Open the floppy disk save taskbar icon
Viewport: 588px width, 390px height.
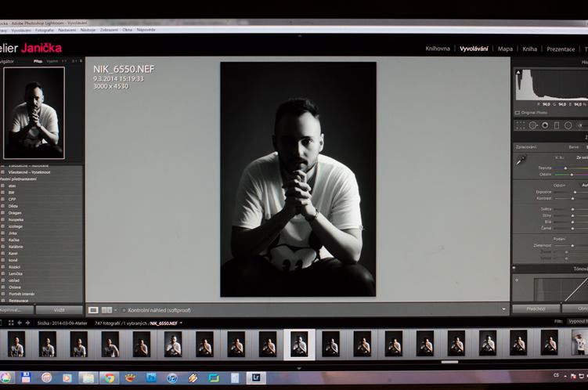tap(26, 377)
